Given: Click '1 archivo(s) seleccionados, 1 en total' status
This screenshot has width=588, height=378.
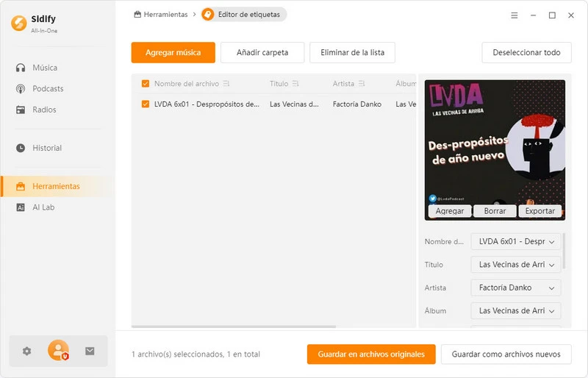Looking at the screenshot, I should 196,354.
